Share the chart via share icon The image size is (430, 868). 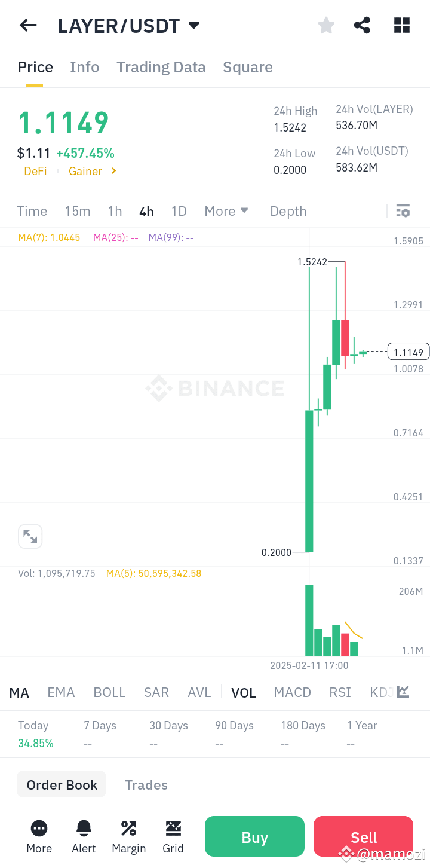362,25
